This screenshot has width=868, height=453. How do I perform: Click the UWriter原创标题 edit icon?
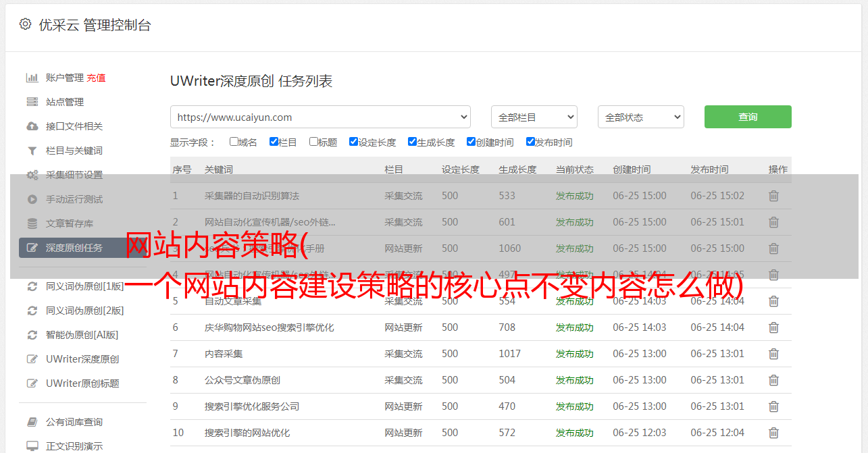point(32,383)
